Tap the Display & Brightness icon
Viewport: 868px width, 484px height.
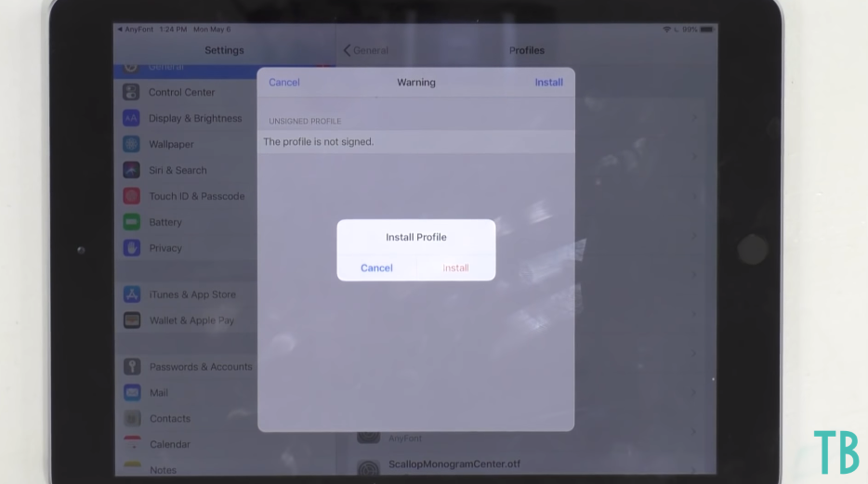tap(131, 118)
